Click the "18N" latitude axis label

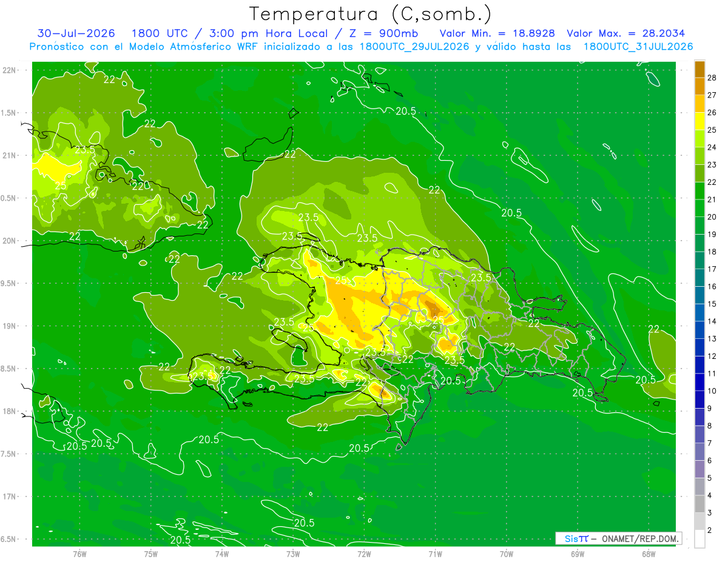10,411
